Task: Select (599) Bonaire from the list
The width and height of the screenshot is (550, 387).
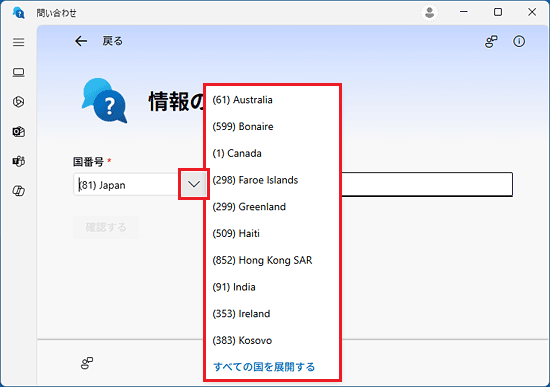Action: click(273, 127)
